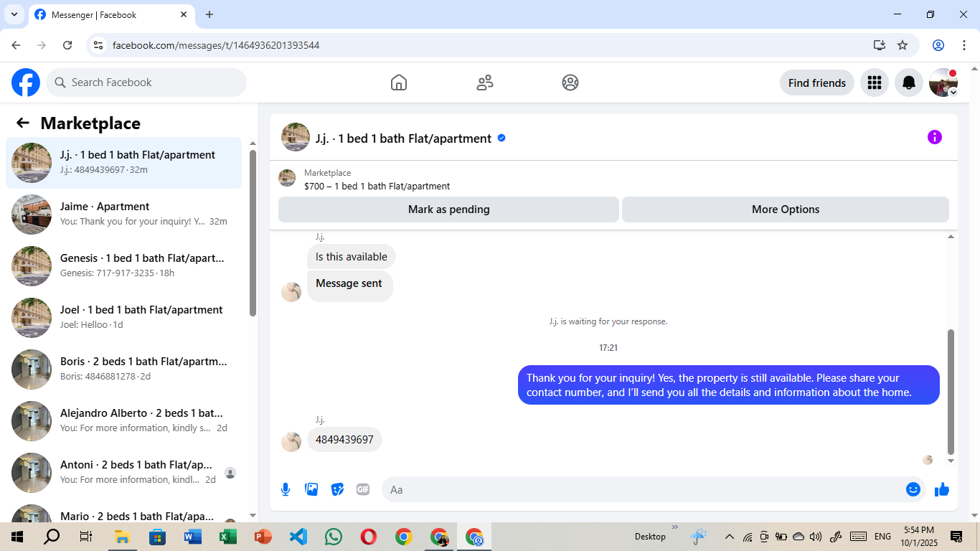The height and width of the screenshot is (551, 980).
Task: Open the Alejandro Alberto conversation
Action: click(123, 421)
